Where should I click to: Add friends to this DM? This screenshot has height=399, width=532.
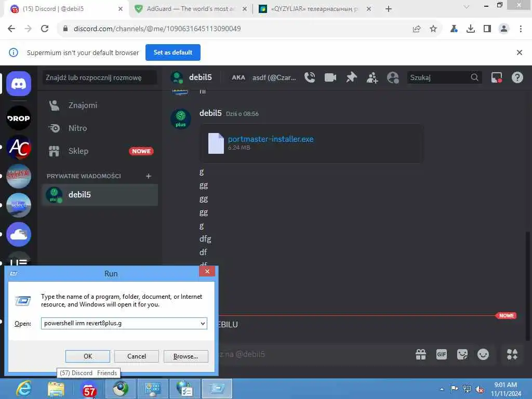[x=372, y=78]
